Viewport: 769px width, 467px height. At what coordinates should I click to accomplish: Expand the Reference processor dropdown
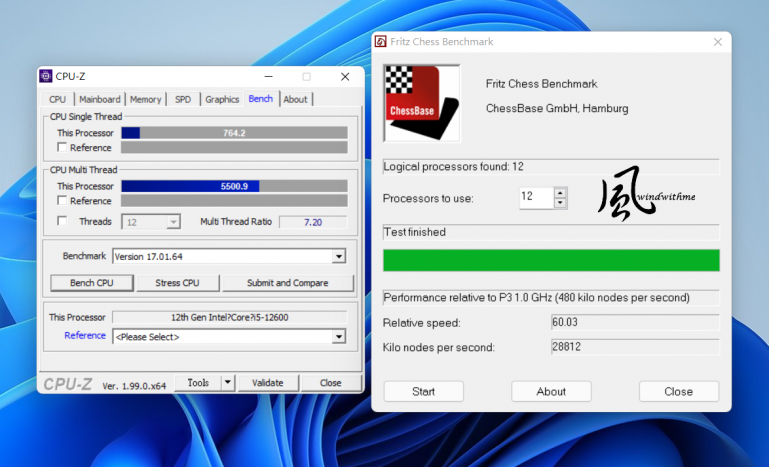coord(338,337)
